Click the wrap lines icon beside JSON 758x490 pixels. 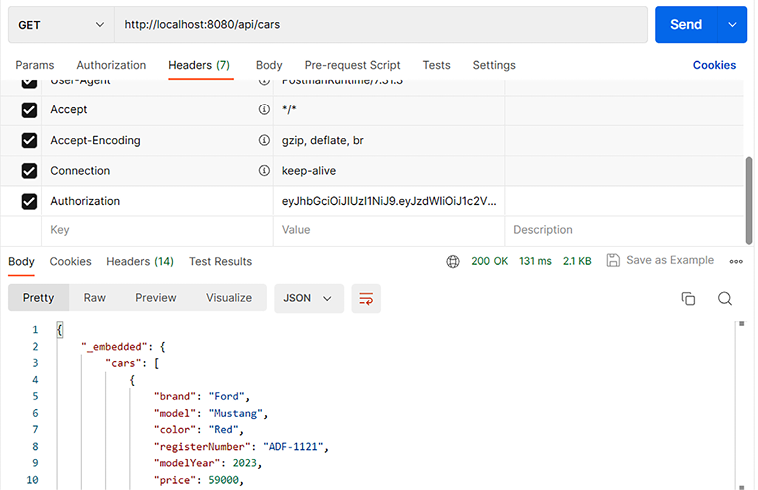click(x=366, y=298)
